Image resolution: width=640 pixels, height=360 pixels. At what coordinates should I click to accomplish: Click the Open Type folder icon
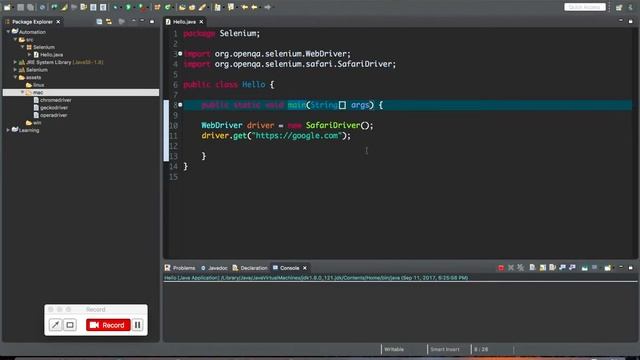click(182, 7)
